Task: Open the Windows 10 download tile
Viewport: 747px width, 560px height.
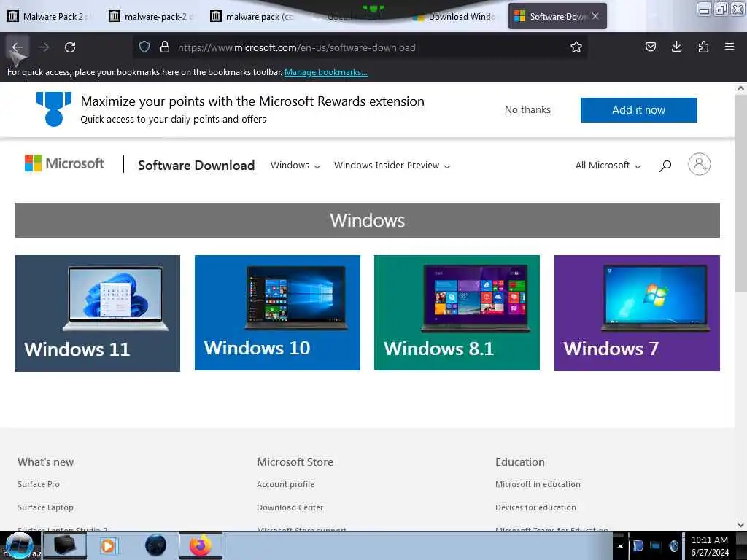Action: coord(277,313)
